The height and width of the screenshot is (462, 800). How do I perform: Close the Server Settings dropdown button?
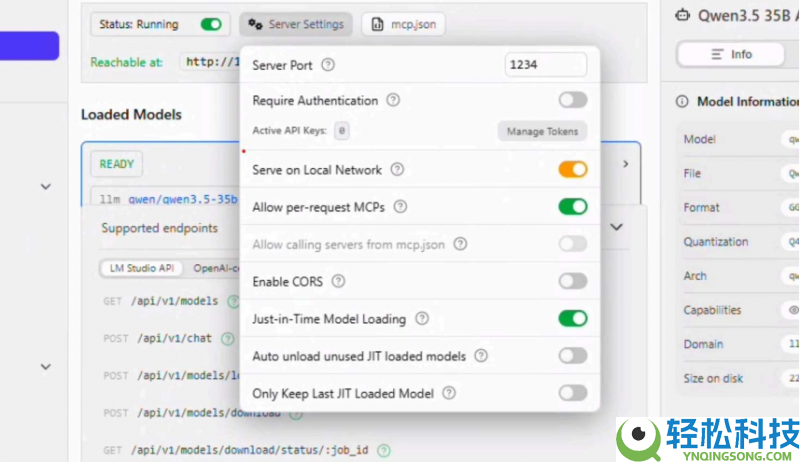[296, 24]
